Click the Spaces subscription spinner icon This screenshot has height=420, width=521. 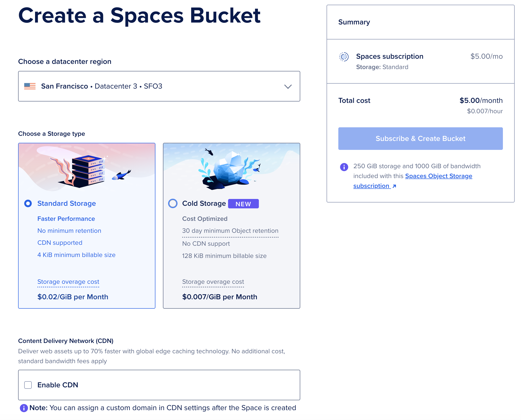343,57
